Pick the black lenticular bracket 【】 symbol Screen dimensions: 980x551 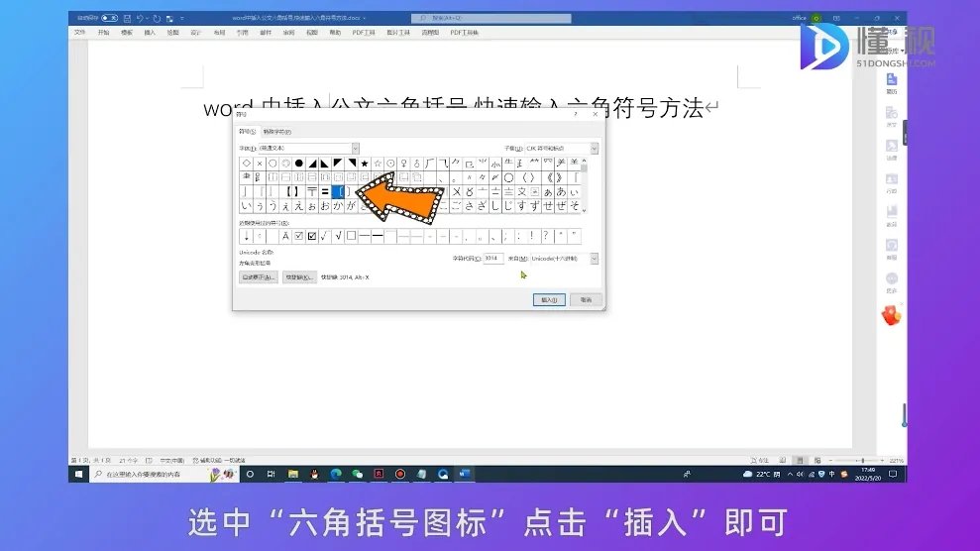[292, 191]
